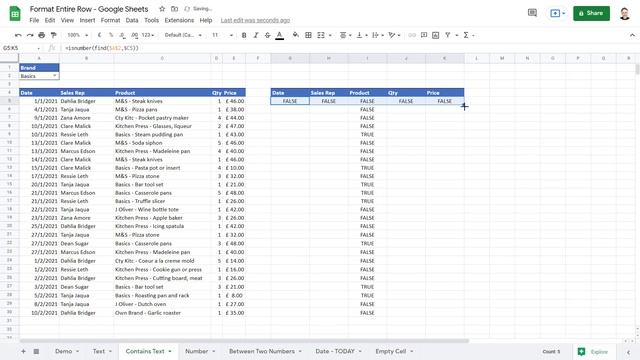This screenshot has height=360, width=640.
Task: Open vertical align options
Action: [362, 36]
